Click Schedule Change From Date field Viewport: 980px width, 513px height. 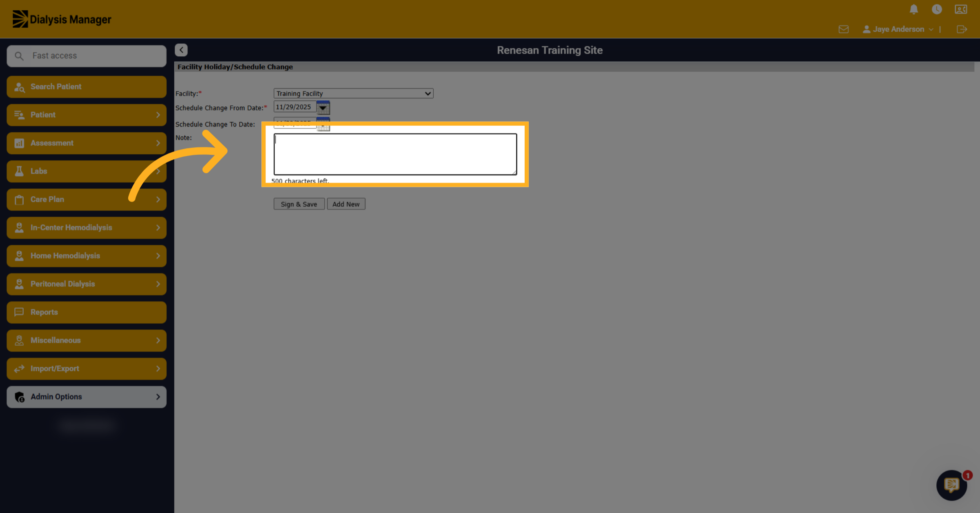click(x=295, y=107)
